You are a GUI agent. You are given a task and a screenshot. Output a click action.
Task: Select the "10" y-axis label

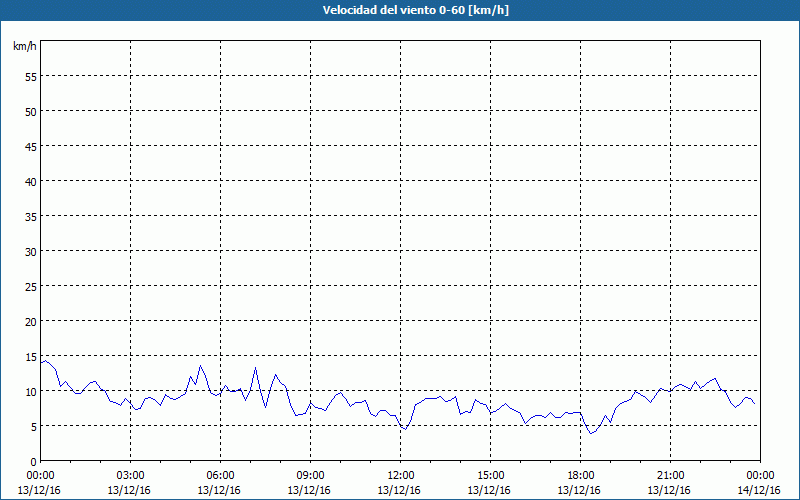31,391
